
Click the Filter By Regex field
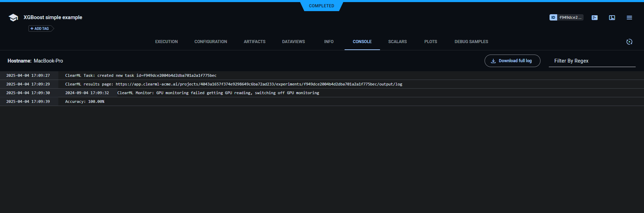click(592, 61)
